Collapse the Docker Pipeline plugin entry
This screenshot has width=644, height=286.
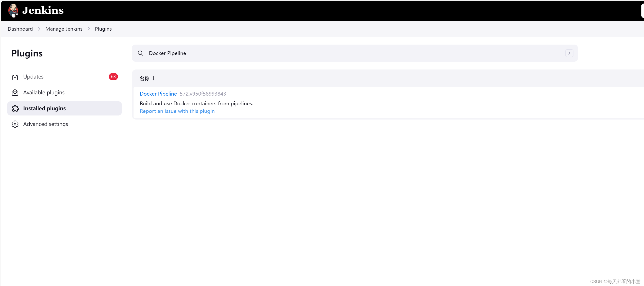tap(158, 94)
